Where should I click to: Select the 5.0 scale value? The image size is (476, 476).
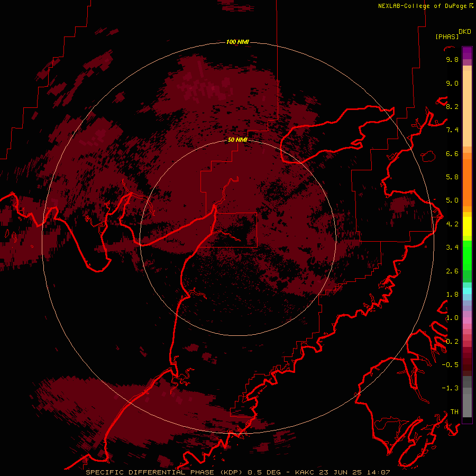pos(452,200)
